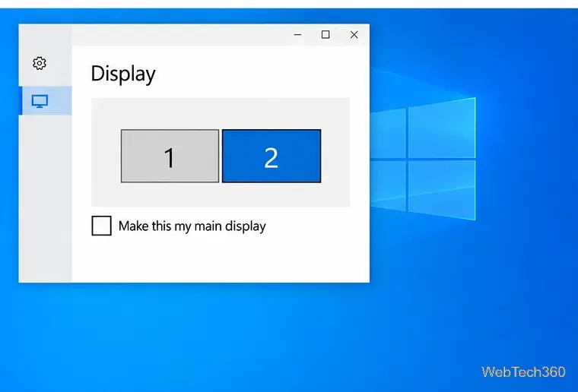The image size is (578, 392).
Task: Select the Display monitor icon in sidebar
Action: point(40,101)
